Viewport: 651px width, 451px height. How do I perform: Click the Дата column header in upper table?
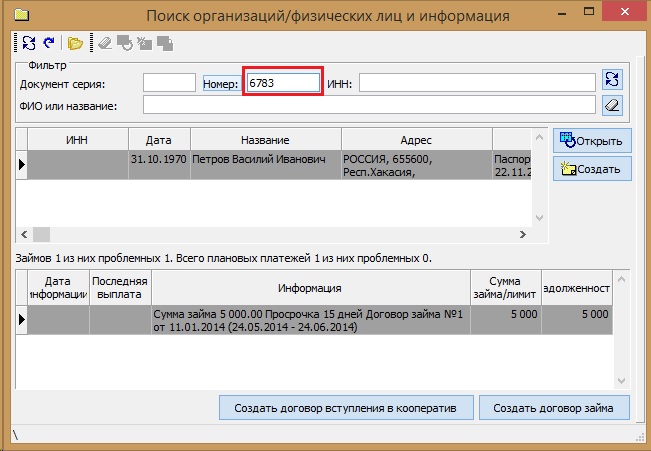click(159, 140)
